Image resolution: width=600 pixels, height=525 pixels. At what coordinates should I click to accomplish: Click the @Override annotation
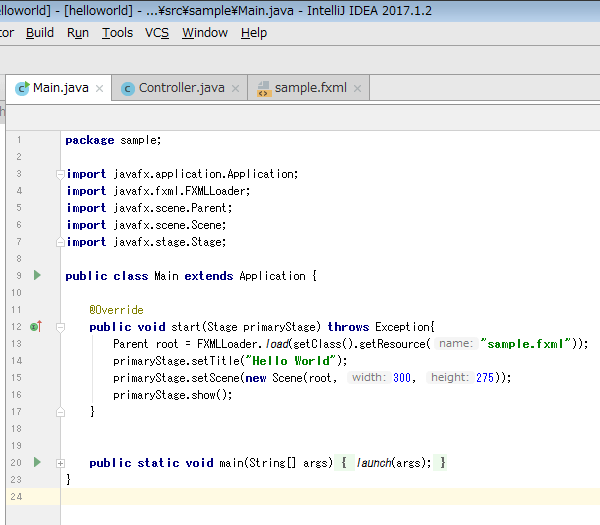tap(116, 310)
